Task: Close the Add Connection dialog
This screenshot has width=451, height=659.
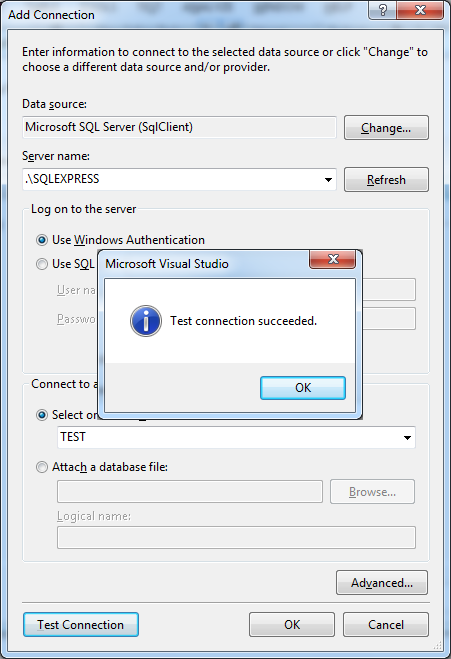Action: pyautogui.click(x=420, y=10)
